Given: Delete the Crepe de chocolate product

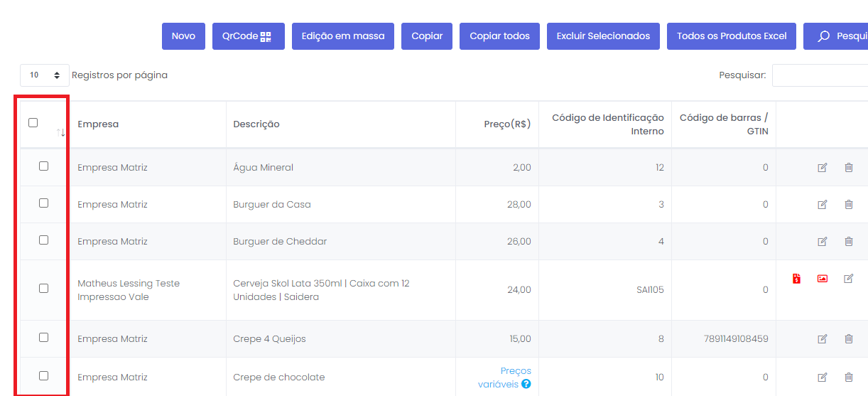Looking at the screenshot, I should pos(848,378).
